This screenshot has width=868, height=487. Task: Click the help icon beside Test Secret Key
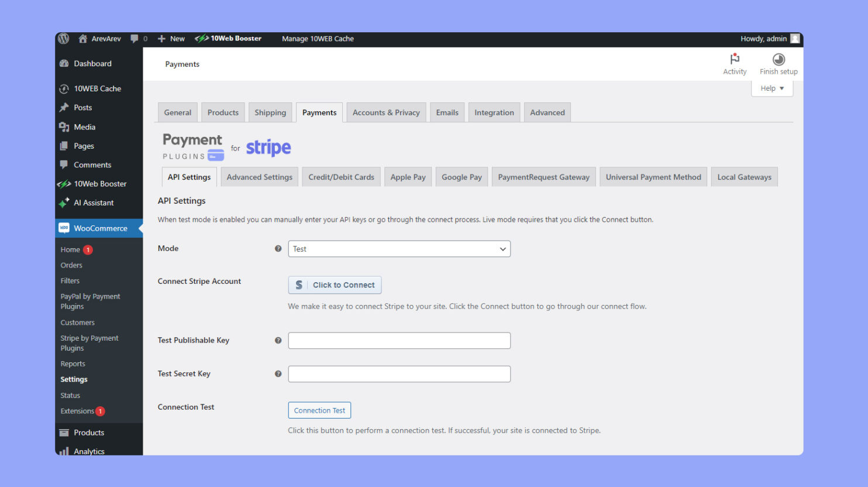click(278, 373)
